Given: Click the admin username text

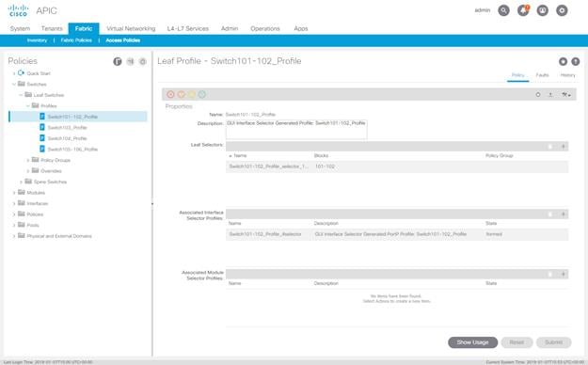Looking at the screenshot, I should (x=483, y=10).
